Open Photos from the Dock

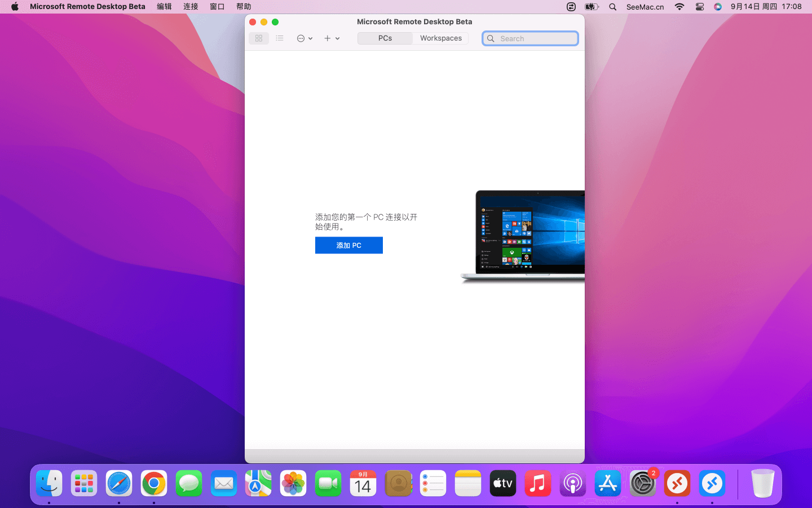tap(293, 484)
